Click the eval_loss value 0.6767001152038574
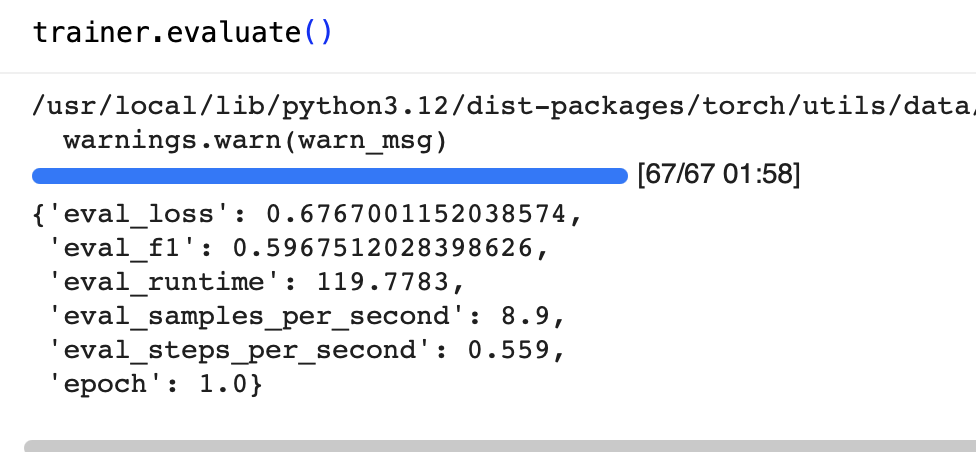976x452 pixels. 422,213
